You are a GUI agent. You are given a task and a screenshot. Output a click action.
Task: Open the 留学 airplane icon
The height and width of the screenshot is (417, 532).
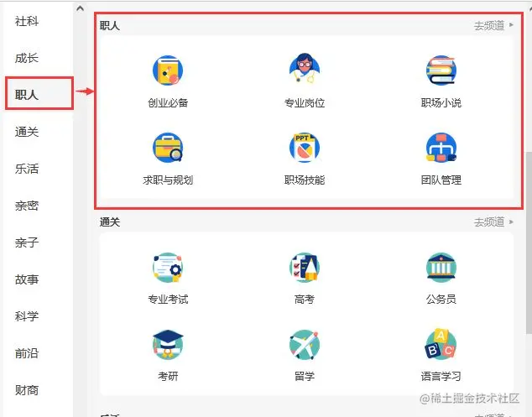coord(305,344)
